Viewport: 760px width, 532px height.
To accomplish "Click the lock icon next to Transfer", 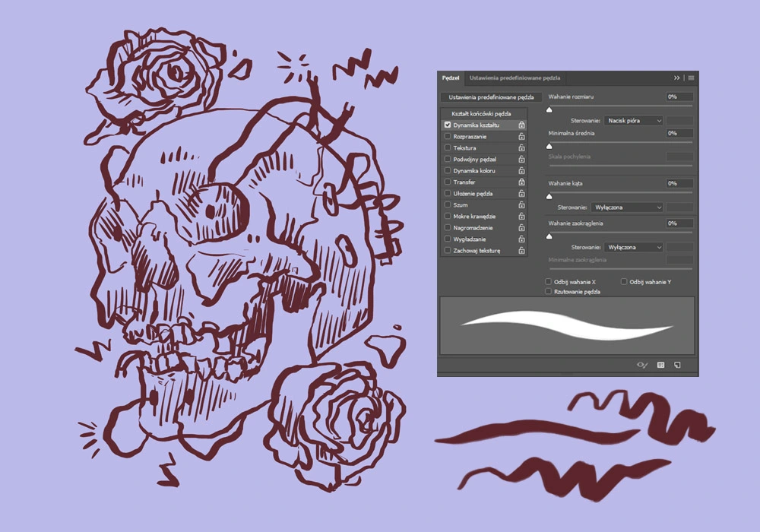I will 521,182.
